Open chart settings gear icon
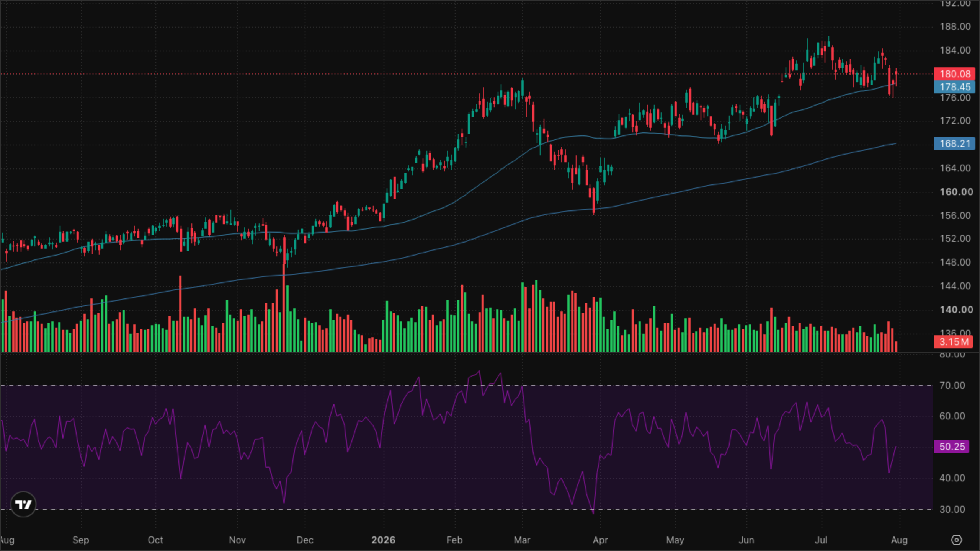 pyautogui.click(x=956, y=540)
